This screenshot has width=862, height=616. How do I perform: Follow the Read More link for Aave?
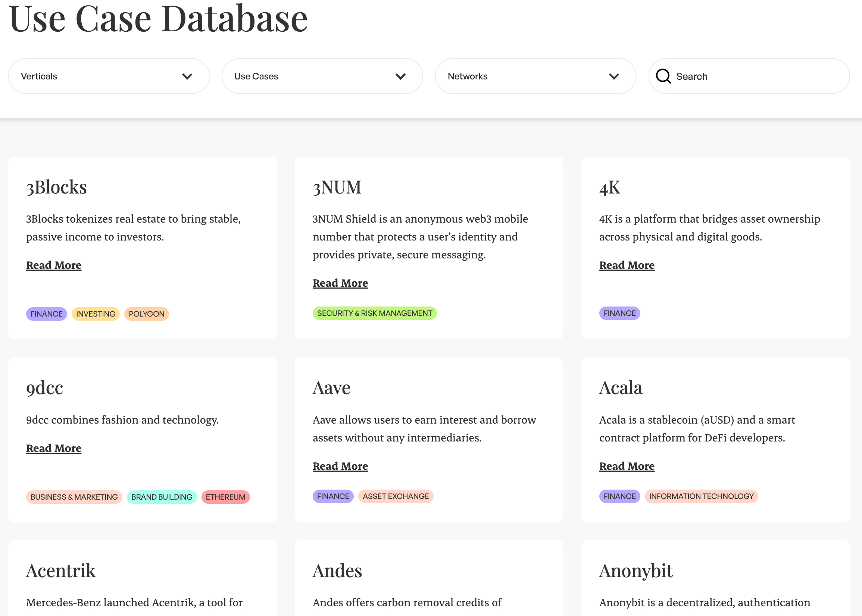340,466
